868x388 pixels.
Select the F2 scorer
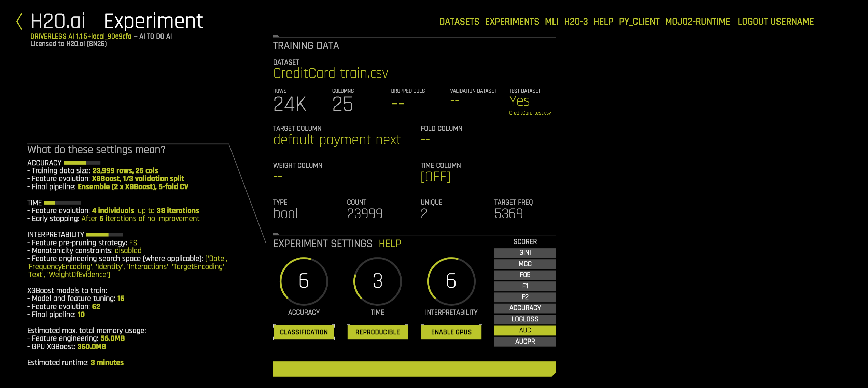[525, 297]
